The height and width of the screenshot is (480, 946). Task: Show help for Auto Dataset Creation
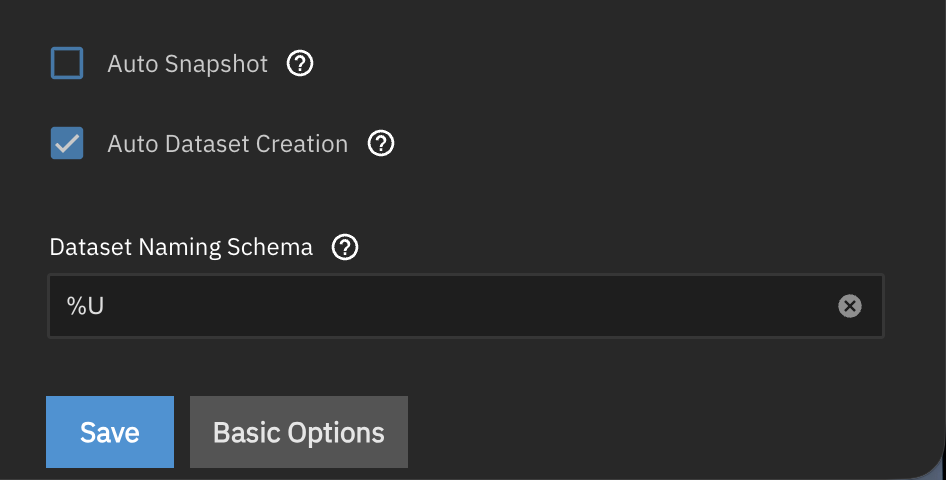click(381, 144)
